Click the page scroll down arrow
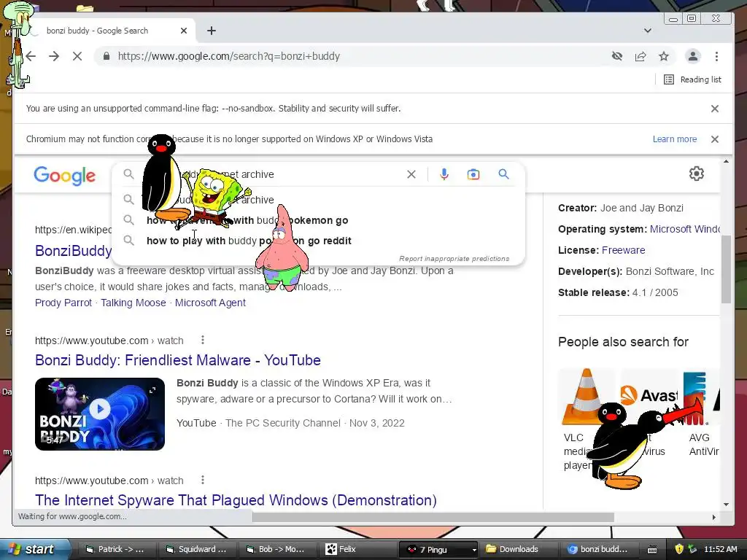Viewport: 747px width, 560px height. [726, 505]
